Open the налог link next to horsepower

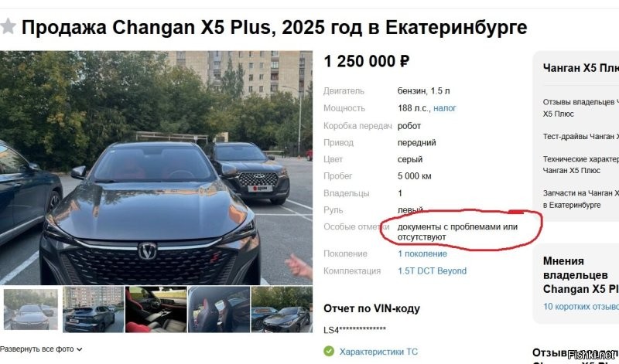pos(444,108)
